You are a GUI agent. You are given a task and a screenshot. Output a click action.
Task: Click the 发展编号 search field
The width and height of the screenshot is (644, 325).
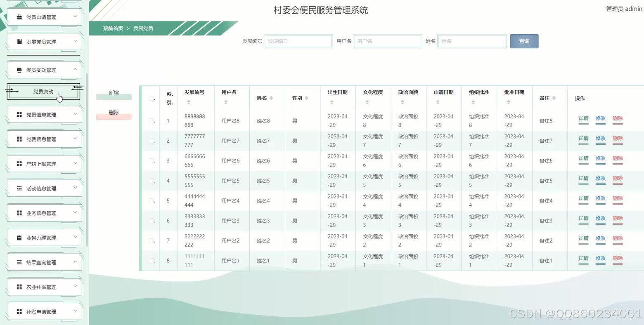pos(298,41)
